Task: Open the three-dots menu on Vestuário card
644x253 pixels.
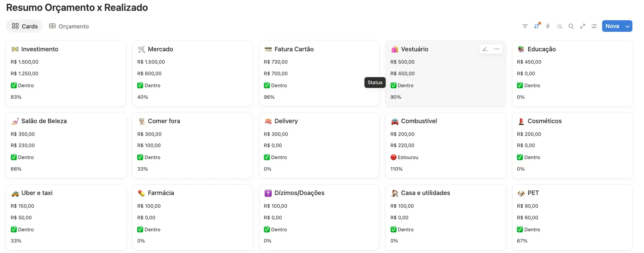Action: pyautogui.click(x=496, y=49)
